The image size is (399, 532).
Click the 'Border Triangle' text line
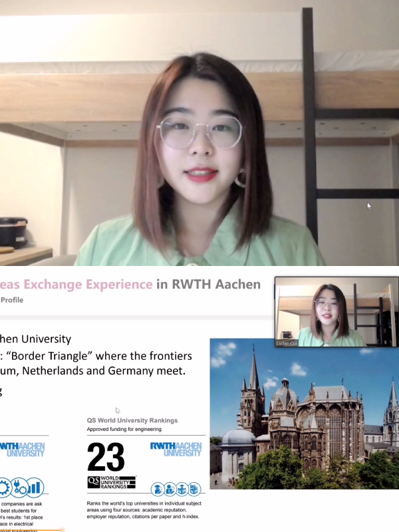coord(96,356)
